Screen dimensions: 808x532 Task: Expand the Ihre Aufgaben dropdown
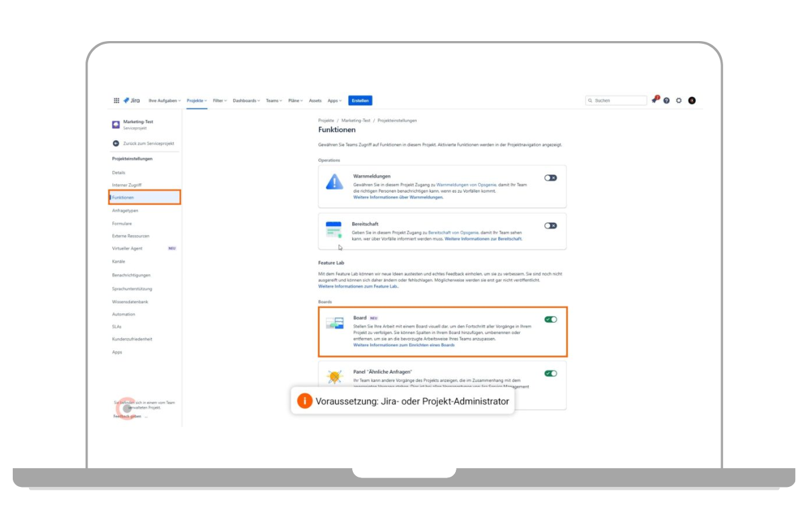click(x=164, y=100)
